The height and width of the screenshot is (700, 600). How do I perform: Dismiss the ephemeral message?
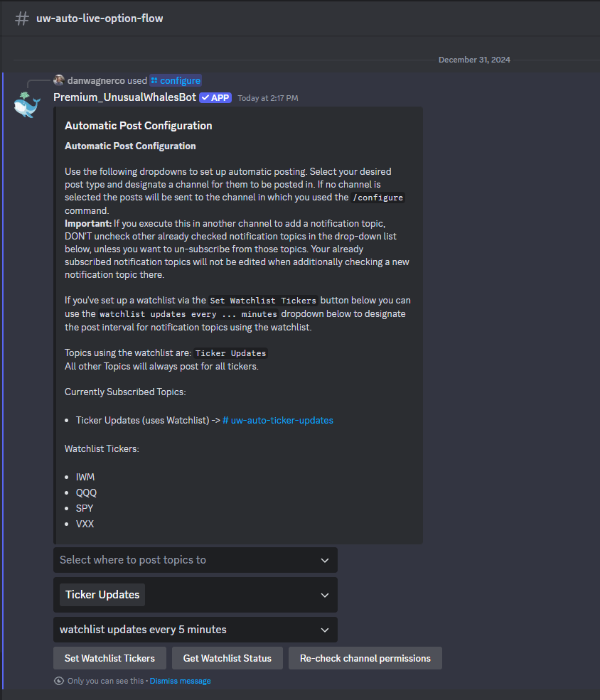pyautogui.click(x=181, y=681)
